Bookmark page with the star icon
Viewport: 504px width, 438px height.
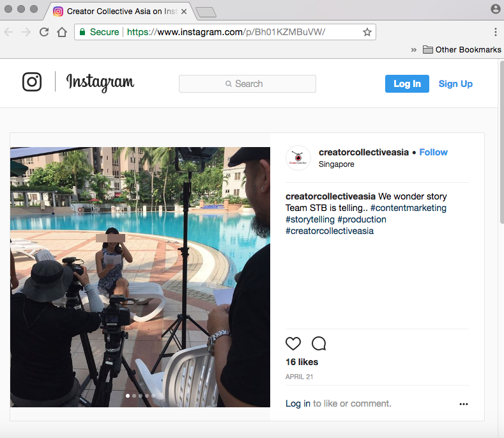click(x=367, y=32)
